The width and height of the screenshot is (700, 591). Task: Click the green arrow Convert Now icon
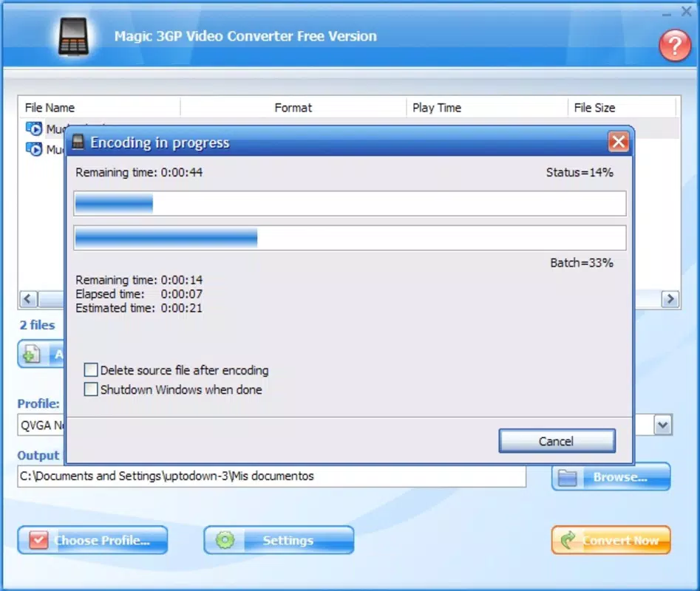point(569,540)
